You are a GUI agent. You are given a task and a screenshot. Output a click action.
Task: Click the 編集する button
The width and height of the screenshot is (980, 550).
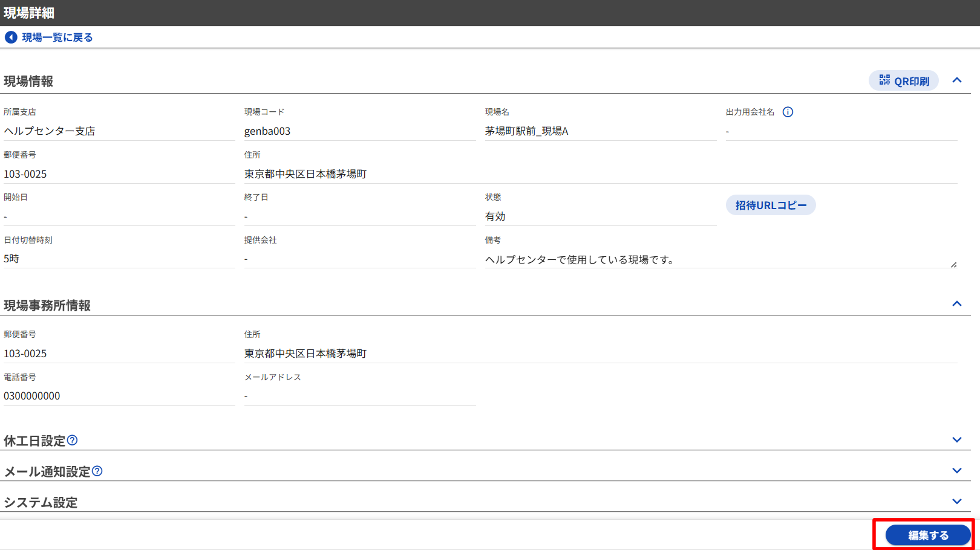[x=927, y=535]
